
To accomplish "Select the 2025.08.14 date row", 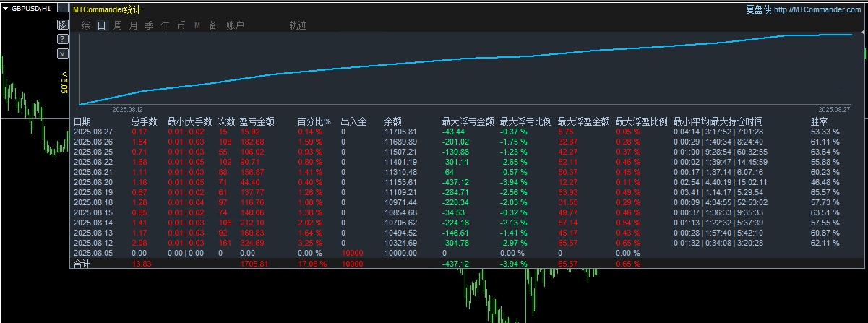I will [93, 223].
